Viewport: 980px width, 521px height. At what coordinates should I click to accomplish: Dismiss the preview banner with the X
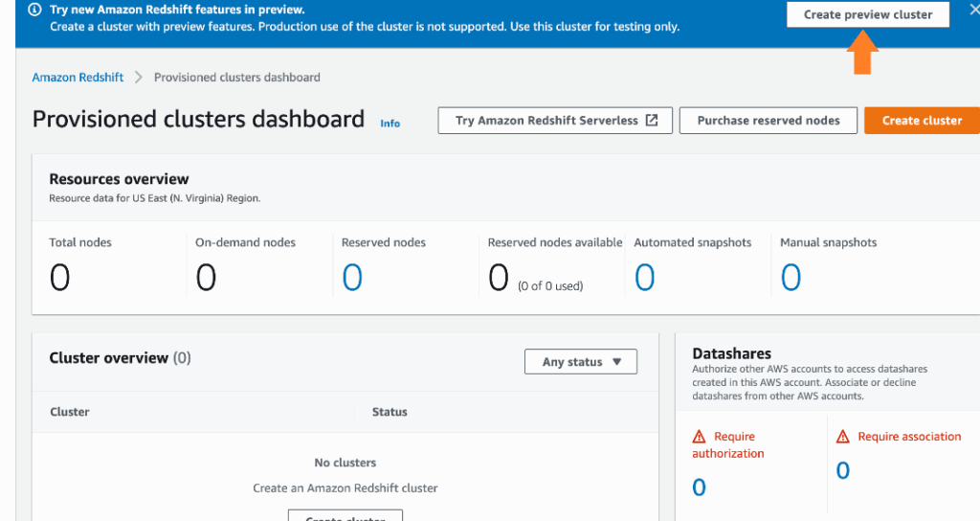973,10
